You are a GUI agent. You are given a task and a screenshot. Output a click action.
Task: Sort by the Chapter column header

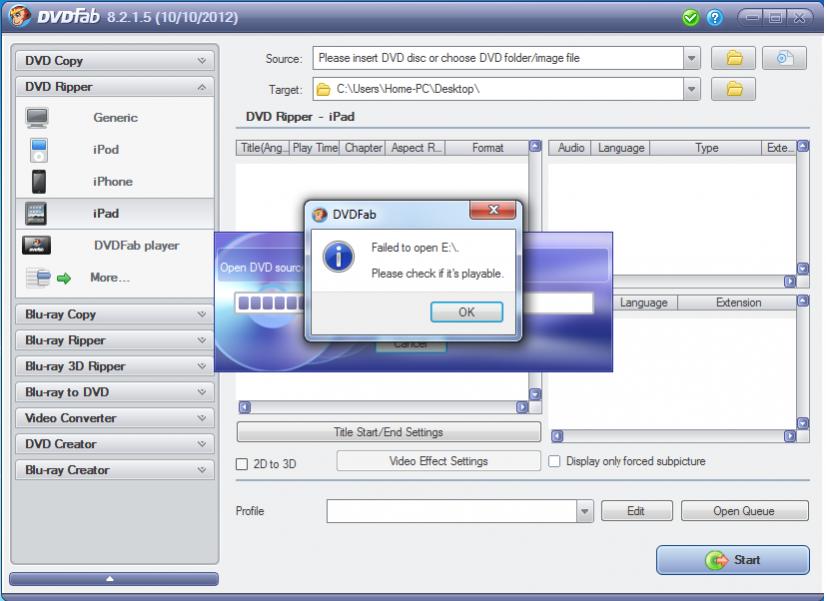tap(363, 148)
